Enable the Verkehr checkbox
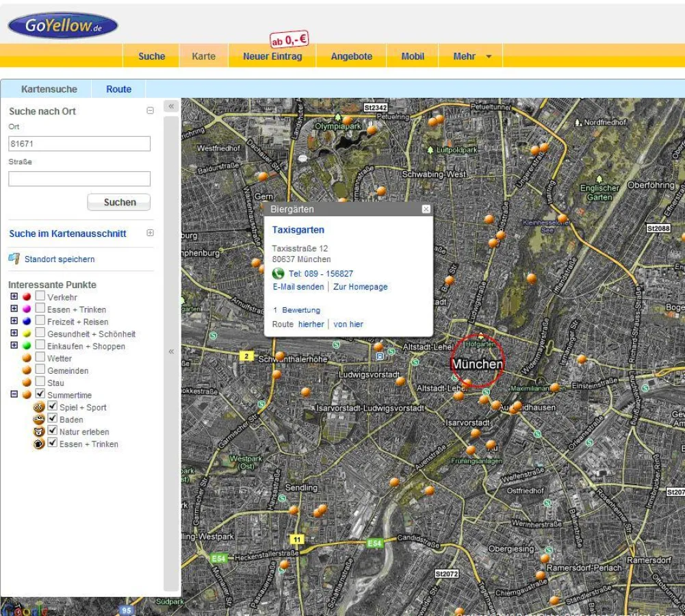The width and height of the screenshot is (685, 616). point(40,297)
